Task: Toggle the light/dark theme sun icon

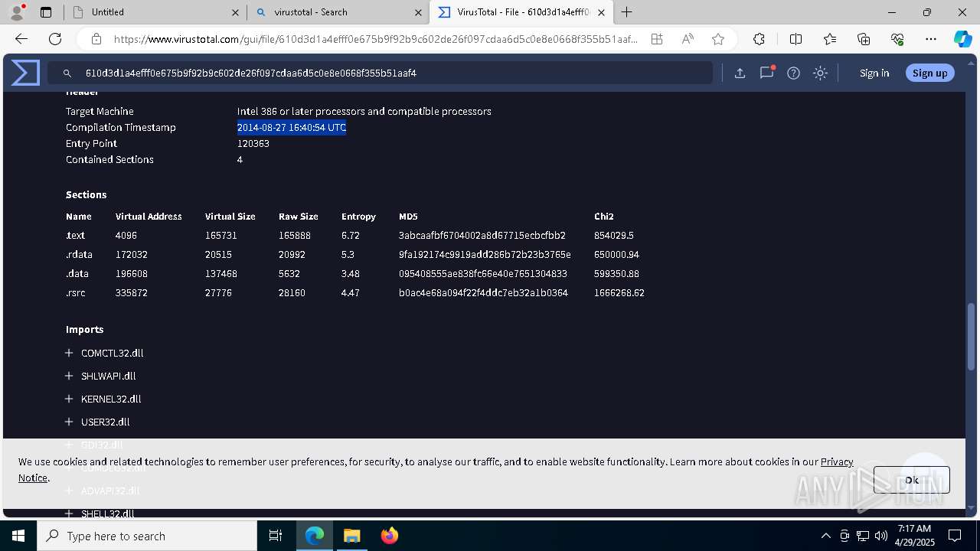Action: click(820, 73)
